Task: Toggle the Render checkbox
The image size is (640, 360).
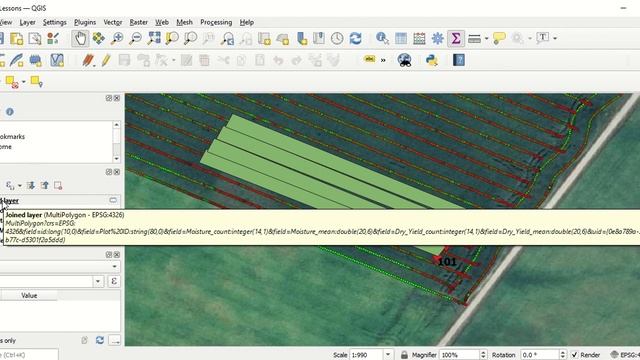Action: point(574,355)
